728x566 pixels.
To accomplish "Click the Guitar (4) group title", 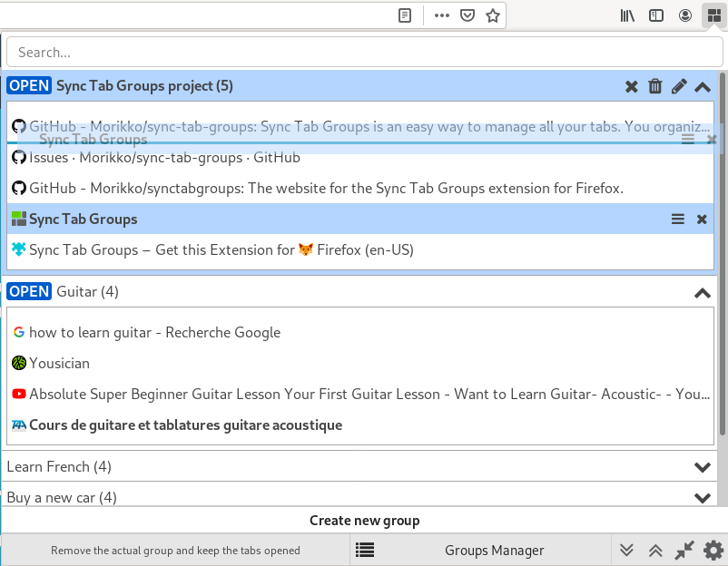I will tap(87, 292).
